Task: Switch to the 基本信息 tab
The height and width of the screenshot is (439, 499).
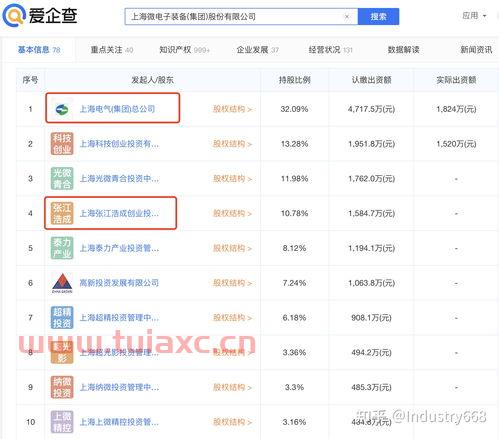Action: coord(39,50)
